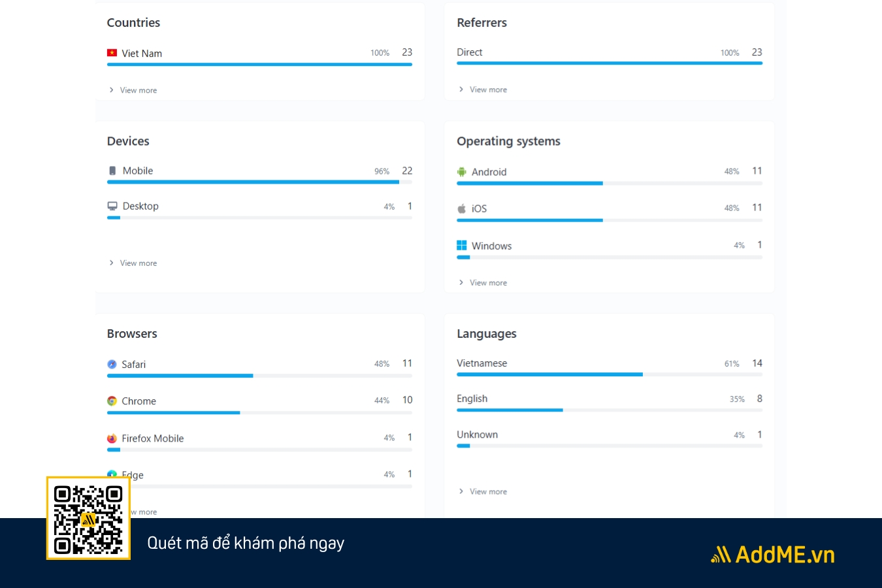The height and width of the screenshot is (588, 882).
Task: Click the Viet Nam progress bar
Action: click(x=259, y=65)
